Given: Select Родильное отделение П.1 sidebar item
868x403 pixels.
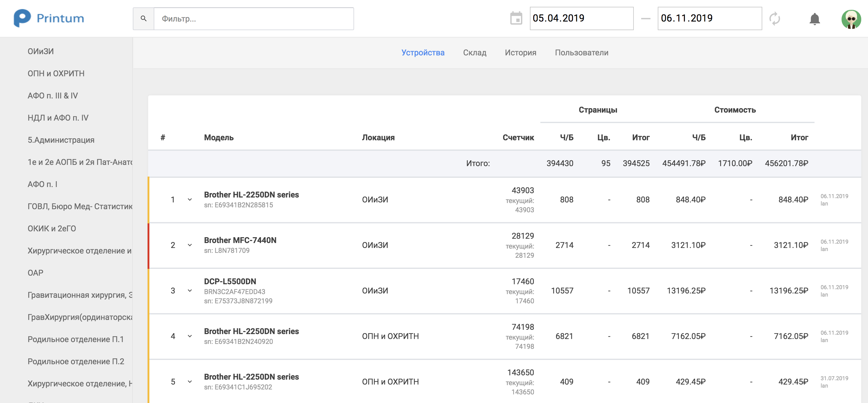Looking at the screenshot, I should point(76,339).
